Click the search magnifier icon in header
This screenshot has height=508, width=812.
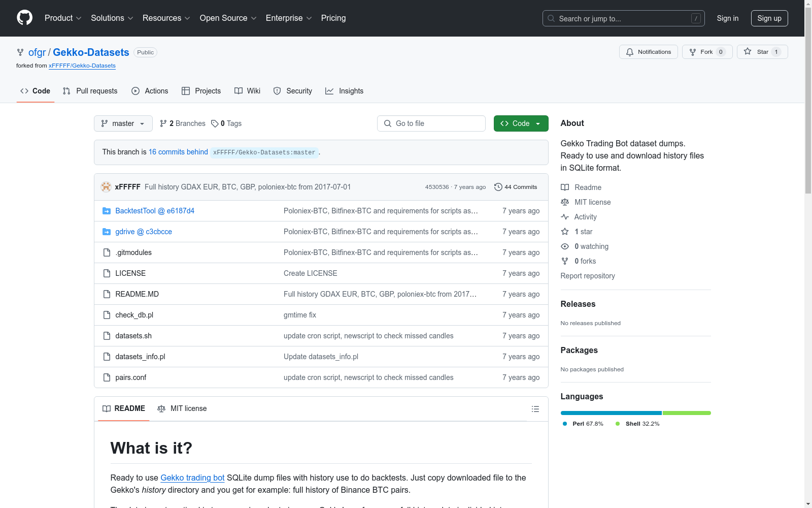[551, 18]
